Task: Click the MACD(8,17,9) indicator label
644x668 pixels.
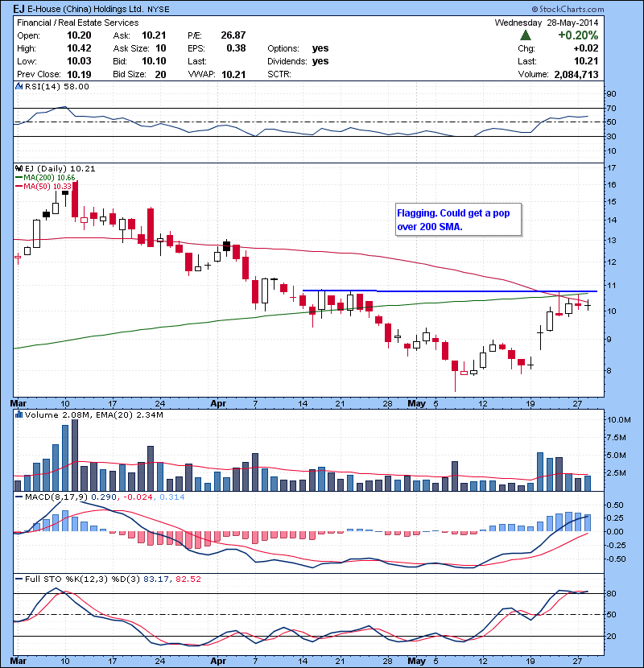Action: click(x=56, y=497)
